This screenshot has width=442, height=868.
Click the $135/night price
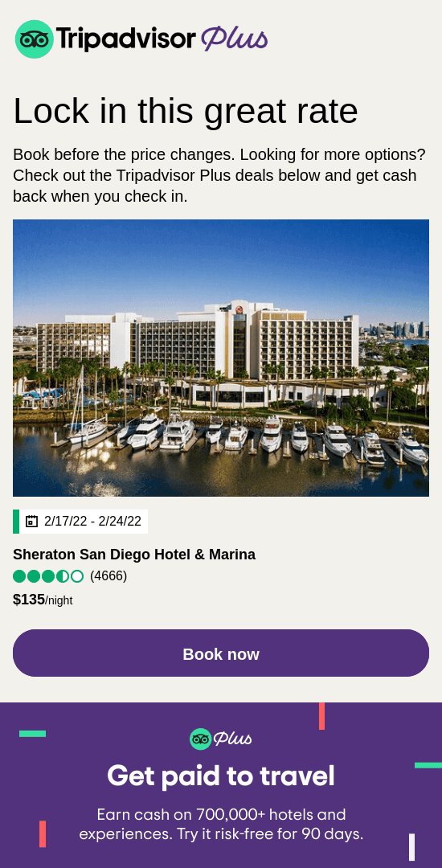43,600
